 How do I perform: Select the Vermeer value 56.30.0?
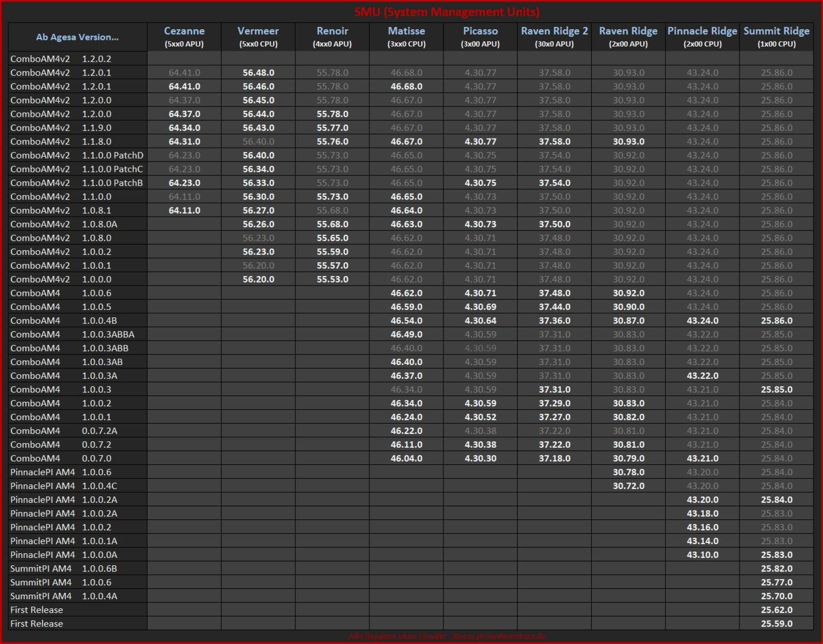tap(258, 197)
